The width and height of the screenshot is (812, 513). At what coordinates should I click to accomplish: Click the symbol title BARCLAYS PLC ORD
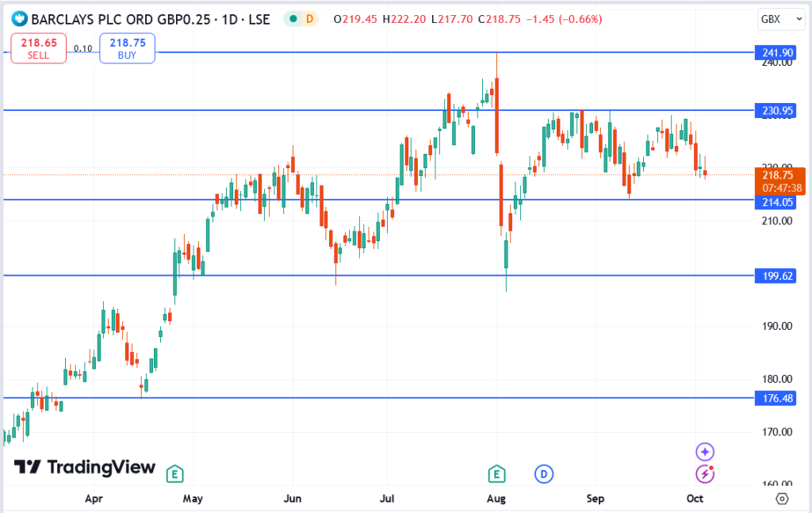[x=151, y=20]
